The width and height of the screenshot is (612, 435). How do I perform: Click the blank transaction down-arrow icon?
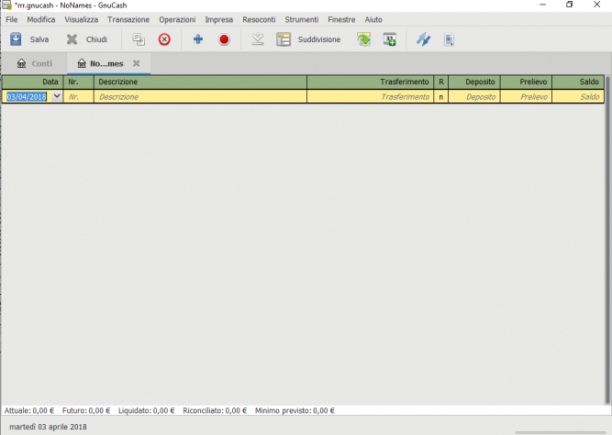(x=258, y=39)
